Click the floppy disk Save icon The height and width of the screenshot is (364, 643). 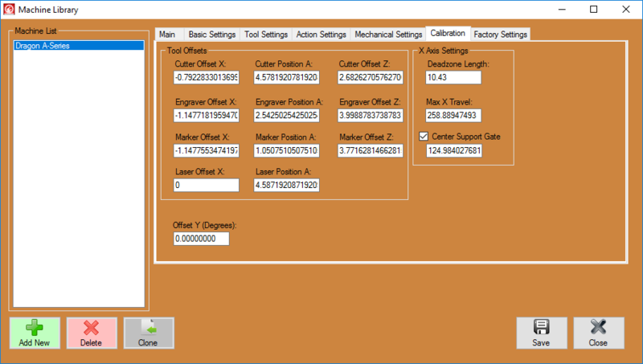point(541,327)
